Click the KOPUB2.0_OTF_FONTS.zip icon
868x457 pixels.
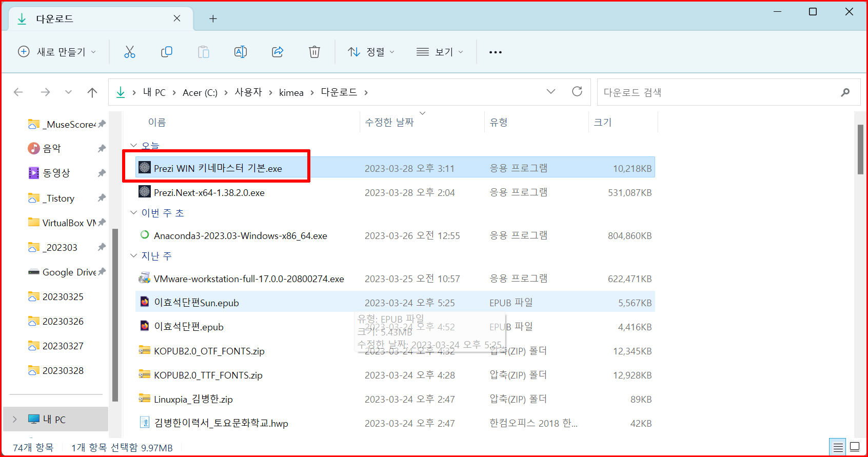click(145, 350)
